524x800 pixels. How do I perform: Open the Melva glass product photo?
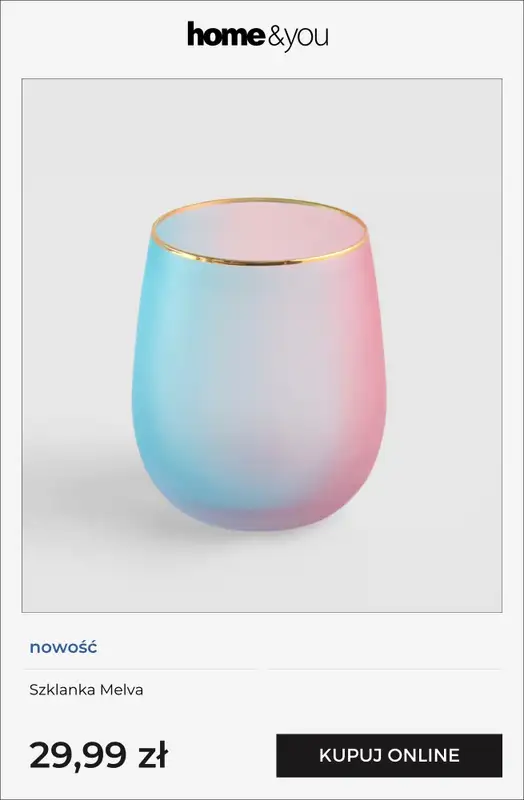coord(262,345)
